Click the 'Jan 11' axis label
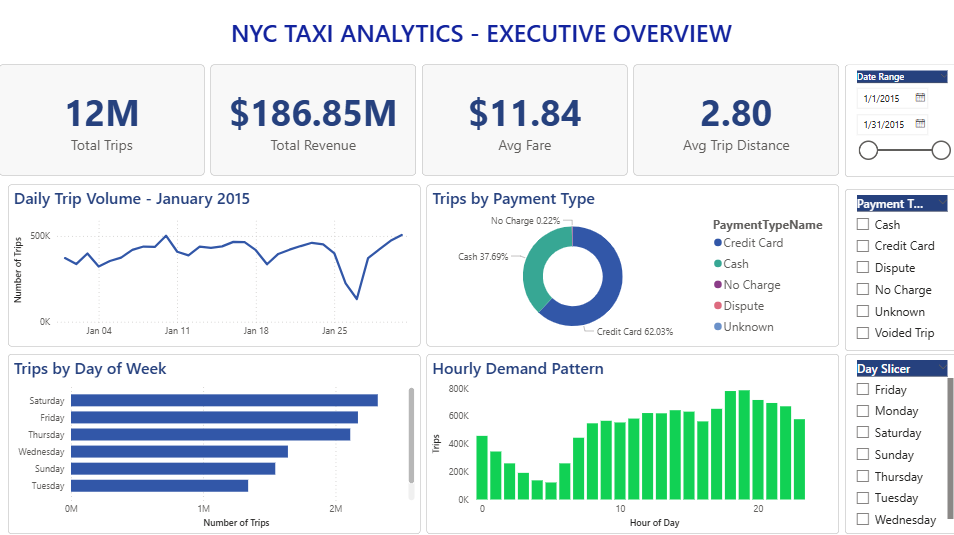Image resolution: width=954 pixels, height=535 pixels. click(177, 330)
